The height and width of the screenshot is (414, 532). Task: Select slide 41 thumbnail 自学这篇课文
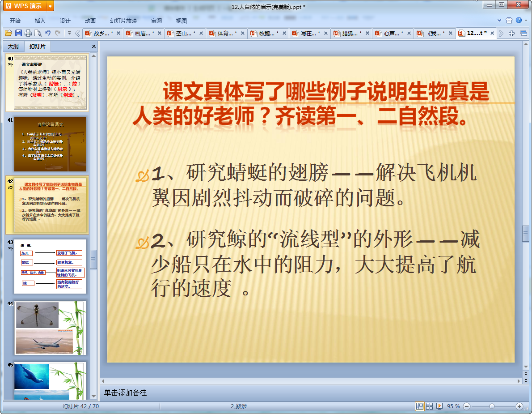coord(50,144)
